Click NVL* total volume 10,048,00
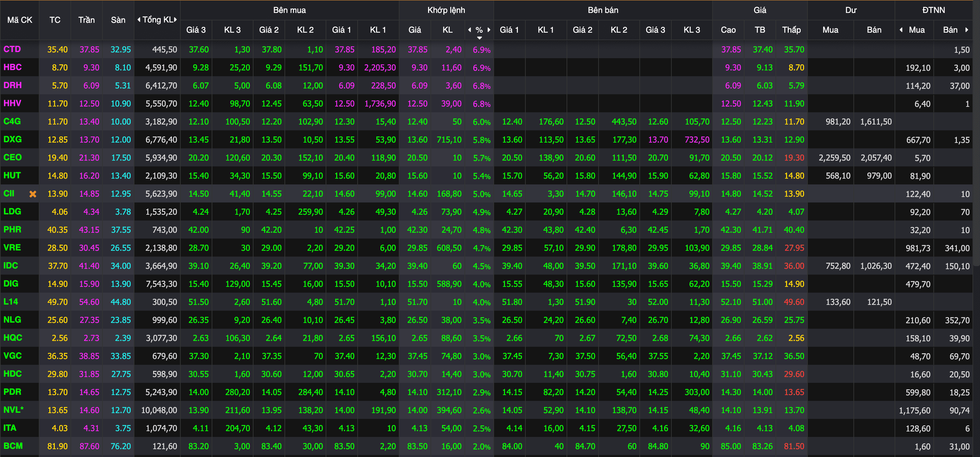The image size is (980, 457). pyautogui.click(x=159, y=410)
